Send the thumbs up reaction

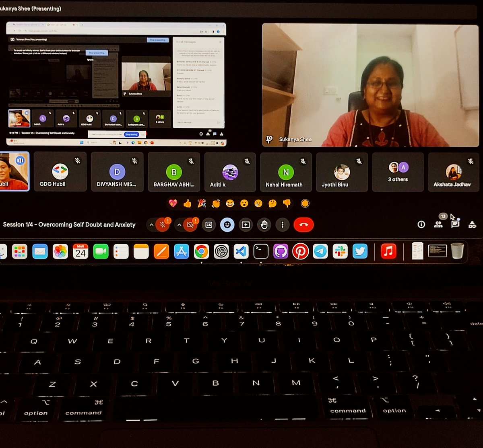pyautogui.click(x=187, y=203)
